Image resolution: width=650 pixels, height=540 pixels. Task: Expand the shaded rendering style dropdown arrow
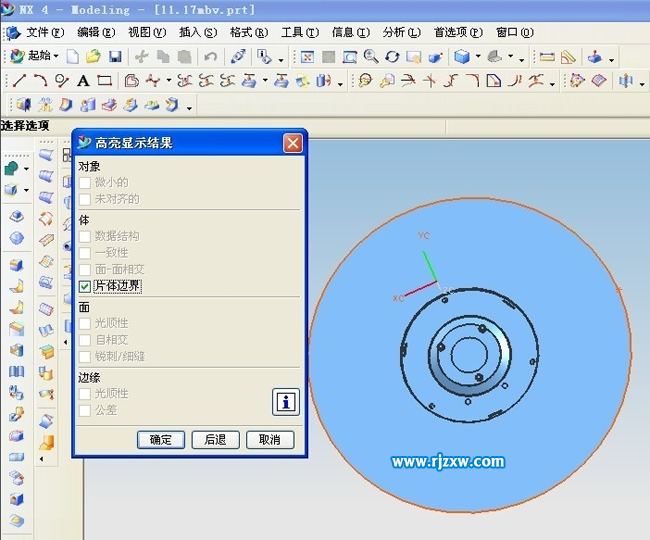(478, 57)
